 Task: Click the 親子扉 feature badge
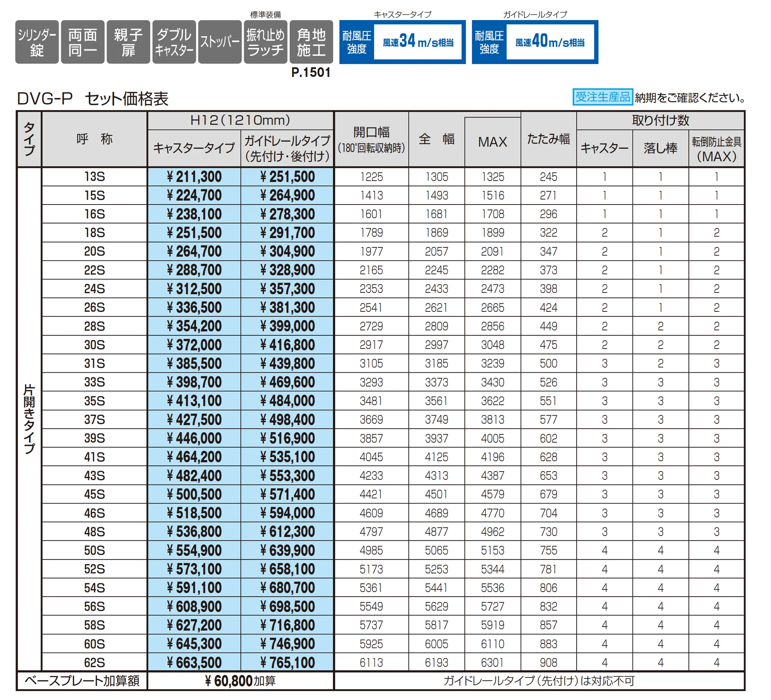pos(128,42)
